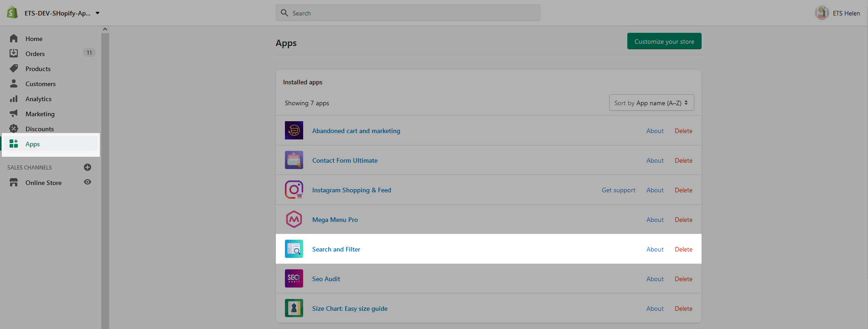Screen dimensions: 868x329
Task: View About for Size Chart app
Action: point(655,308)
